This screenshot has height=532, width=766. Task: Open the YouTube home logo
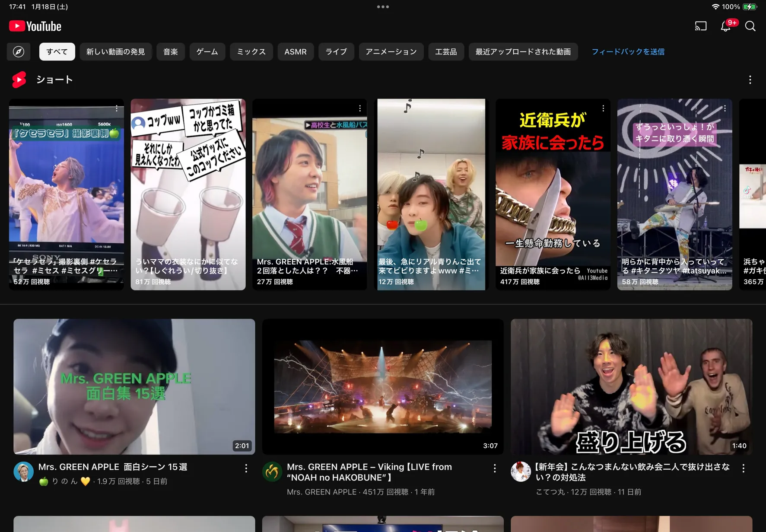pos(35,26)
